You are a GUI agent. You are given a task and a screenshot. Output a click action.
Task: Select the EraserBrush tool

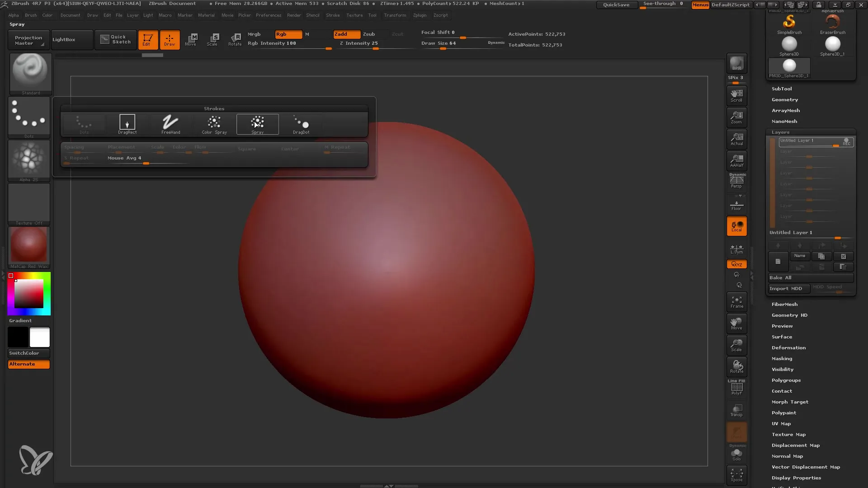tap(833, 24)
